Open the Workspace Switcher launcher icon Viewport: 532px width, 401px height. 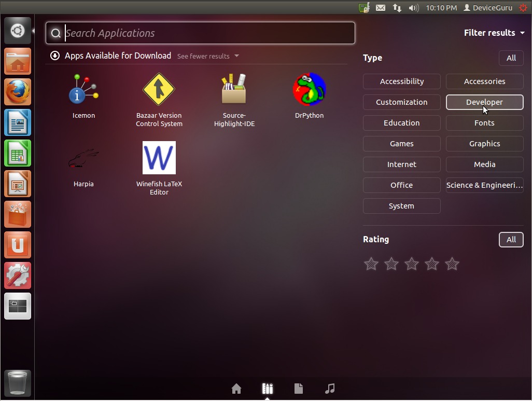[x=18, y=306]
